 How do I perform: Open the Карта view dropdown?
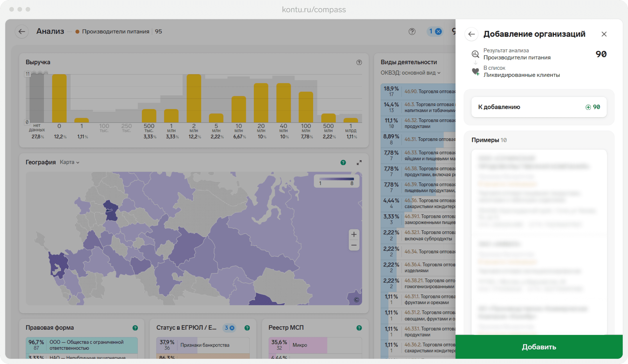(x=69, y=162)
